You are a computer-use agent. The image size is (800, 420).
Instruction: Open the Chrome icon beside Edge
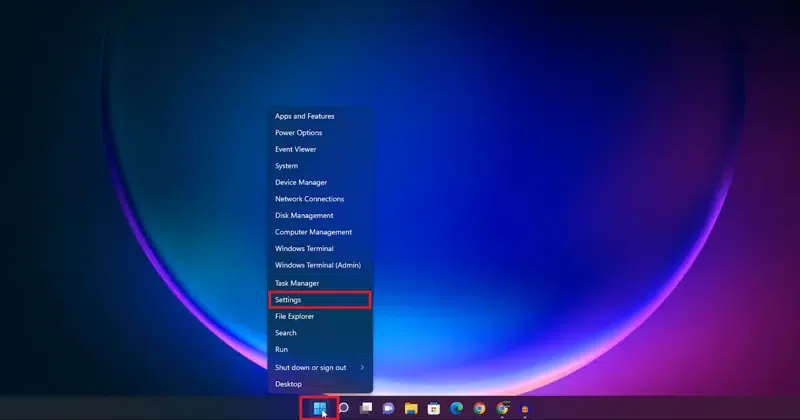point(479,408)
